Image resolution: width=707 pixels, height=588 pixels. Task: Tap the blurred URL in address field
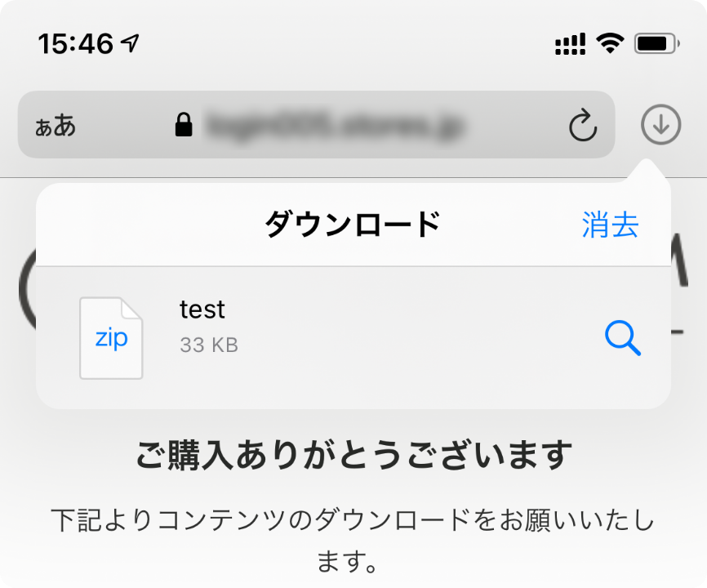pyautogui.click(x=335, y=126)
